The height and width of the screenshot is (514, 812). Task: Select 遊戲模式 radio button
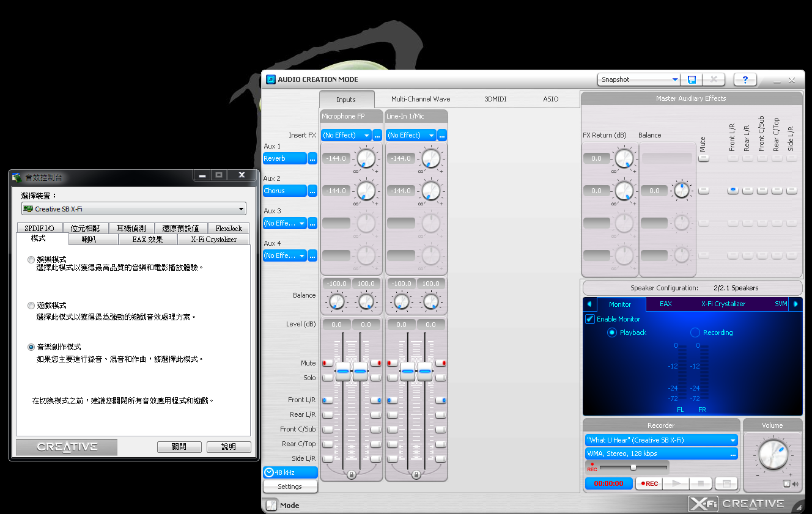pos(31,306)
